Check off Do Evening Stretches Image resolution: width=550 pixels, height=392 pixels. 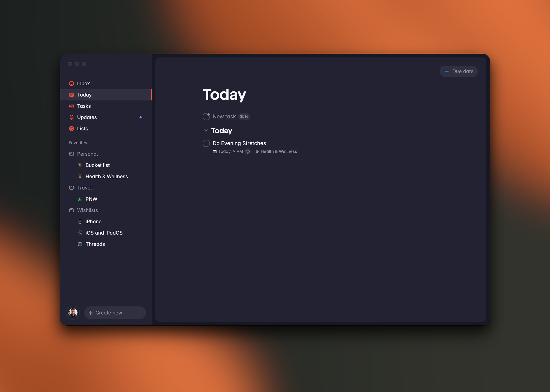[206, 143]
